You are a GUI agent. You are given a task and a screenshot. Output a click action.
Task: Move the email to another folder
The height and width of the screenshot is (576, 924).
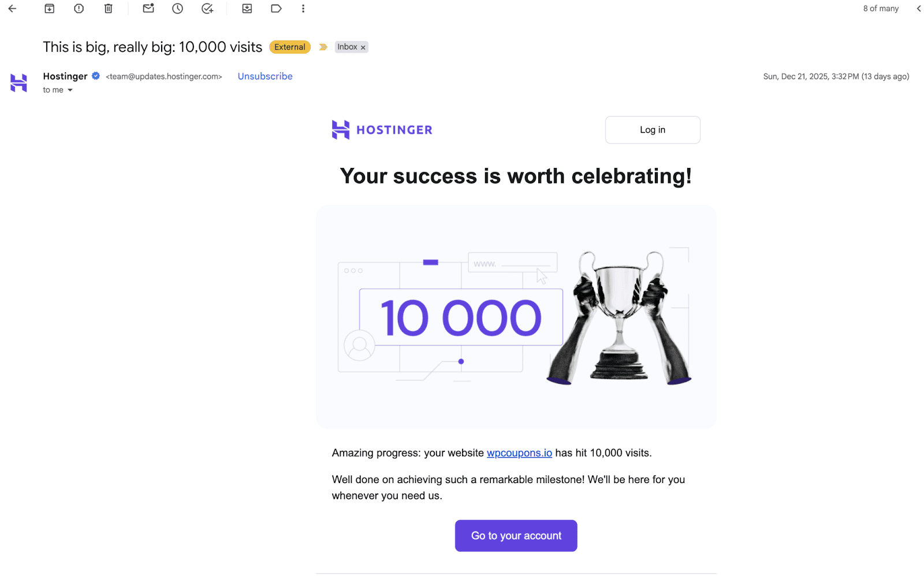point(247,8)
